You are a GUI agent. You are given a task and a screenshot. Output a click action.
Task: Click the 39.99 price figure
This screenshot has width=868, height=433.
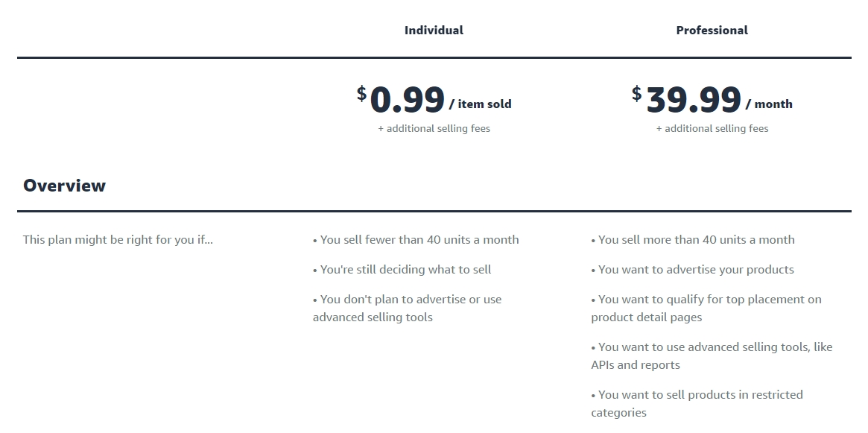[694, 101]
